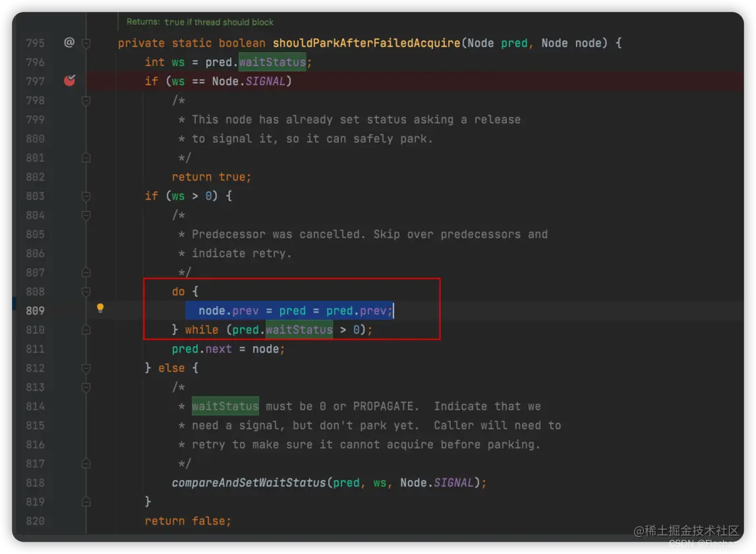Viewport: 756px width, 554px height.
Task: Click the 'Node node' parameter in the signature
Action: [x=571, y=43]
